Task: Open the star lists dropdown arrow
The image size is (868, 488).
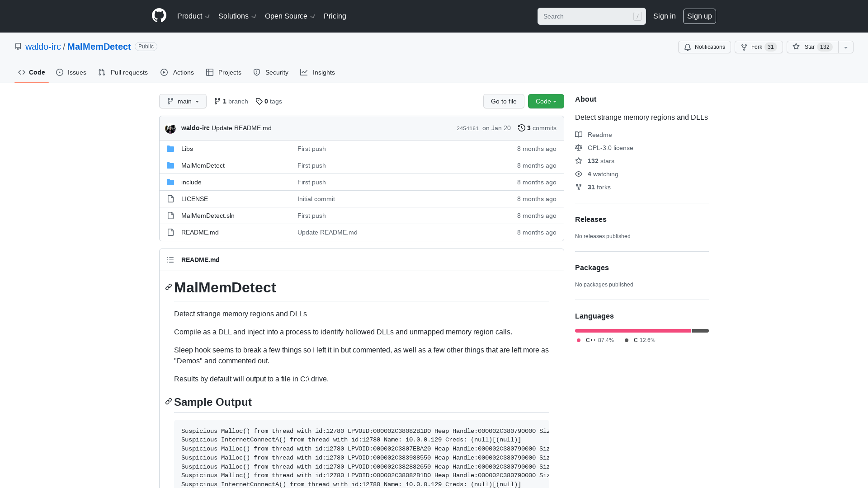Action: 846,47
